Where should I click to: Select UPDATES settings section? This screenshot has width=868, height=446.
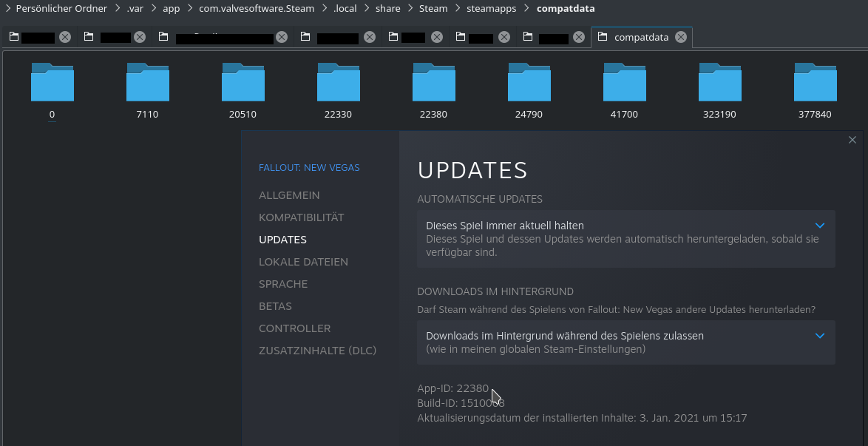(x=282, y=240)
